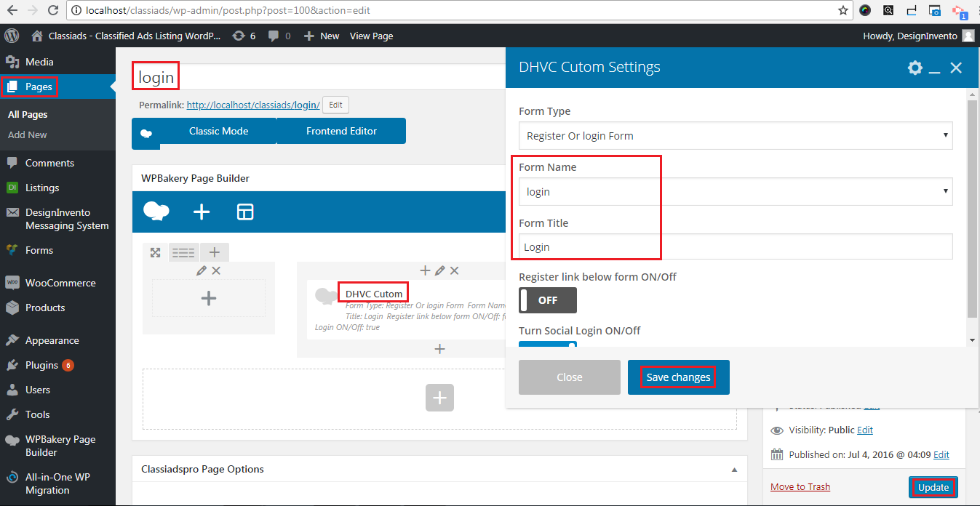
Task: Open the templates layout icon
Action: coord(245,212)
